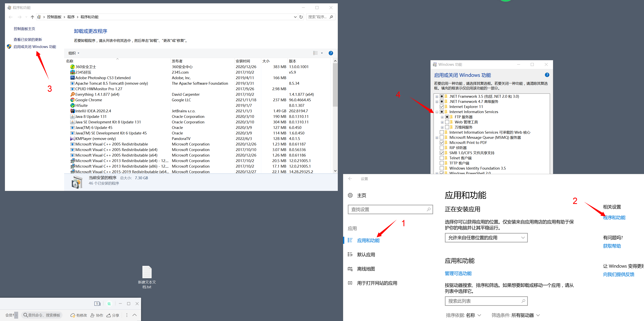Viewport: 644px width, 321px height.
Task: Uncheck Microsoft Print to PDF feature
Action: pyautogui.click(x=442, y=143)
